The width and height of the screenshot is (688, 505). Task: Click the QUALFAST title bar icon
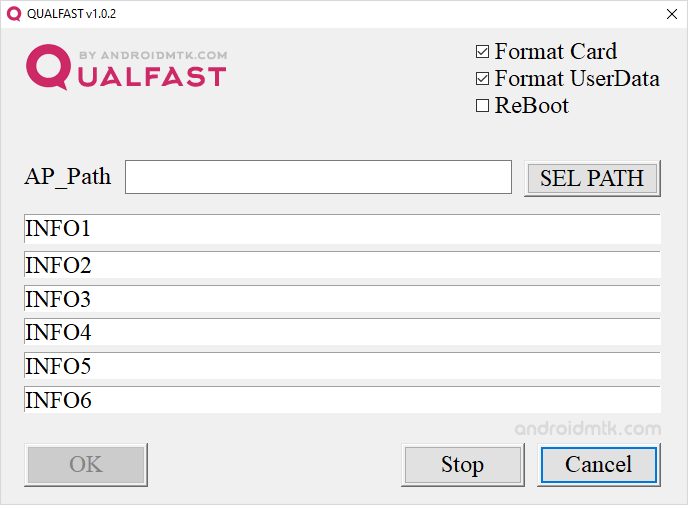click(14, 14)
